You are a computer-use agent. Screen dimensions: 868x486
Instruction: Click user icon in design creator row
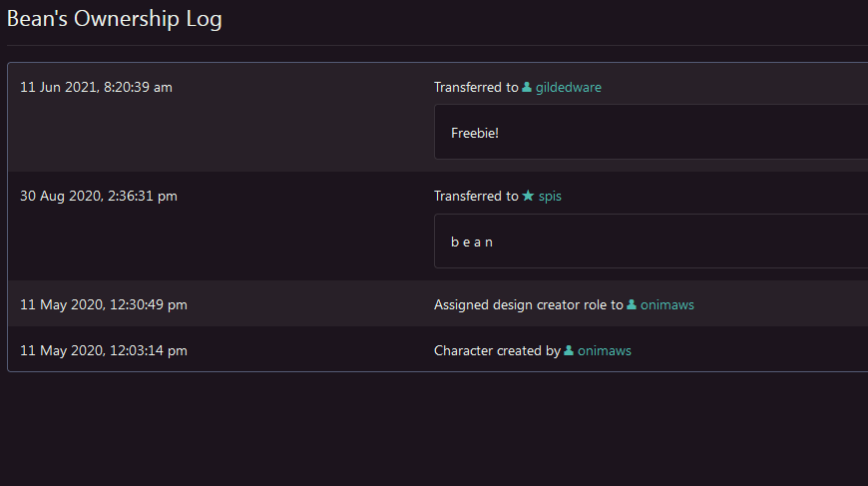pyautogui.click(x=632, y=305)
